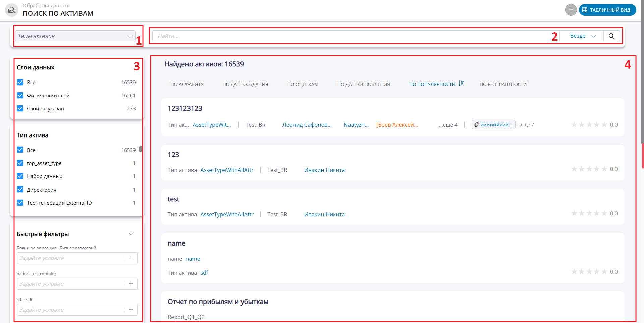
Task: Rate asset 123 with five stars
Action: click(x=604, y=169)
